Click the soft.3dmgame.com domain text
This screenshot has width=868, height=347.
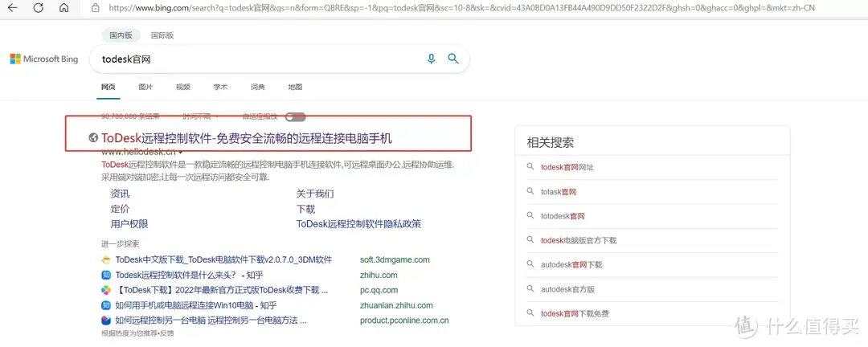[x=395, y=259]
